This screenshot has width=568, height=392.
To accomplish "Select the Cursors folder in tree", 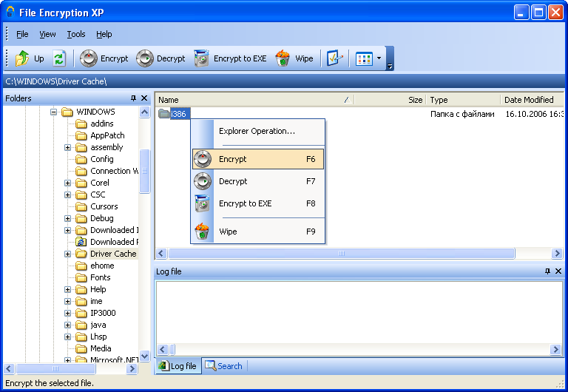I will (104, 206).
